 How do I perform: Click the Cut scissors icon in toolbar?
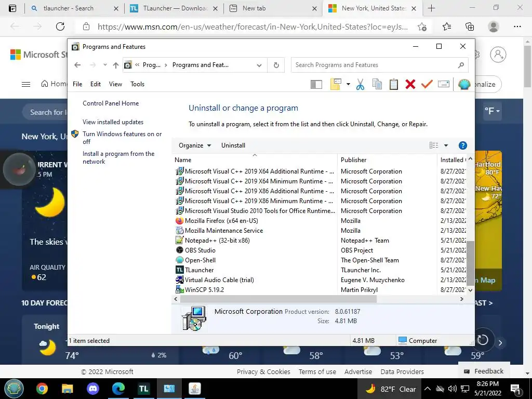click(360, 84)
